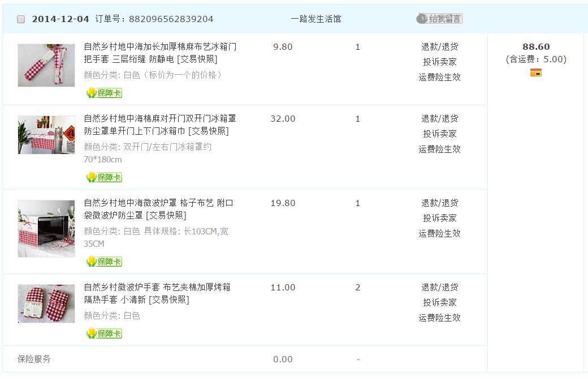
Task: Select the checkbox for order 2014-12-04
Action: pyautogui.click(x=21, y=19)
